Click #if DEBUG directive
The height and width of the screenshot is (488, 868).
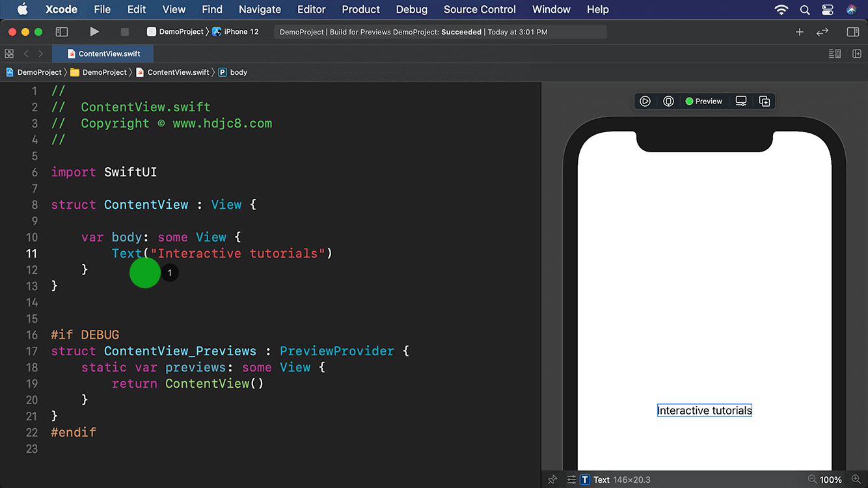[85, 335]
